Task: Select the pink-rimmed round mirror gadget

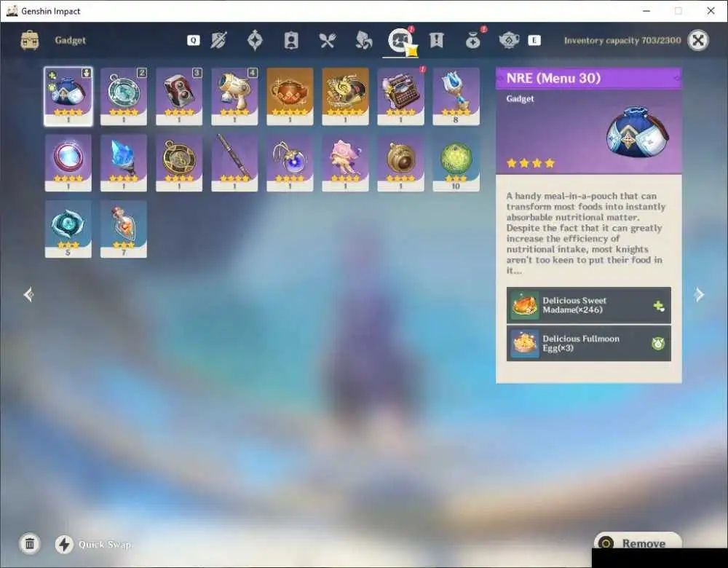Action: [68, 162]
